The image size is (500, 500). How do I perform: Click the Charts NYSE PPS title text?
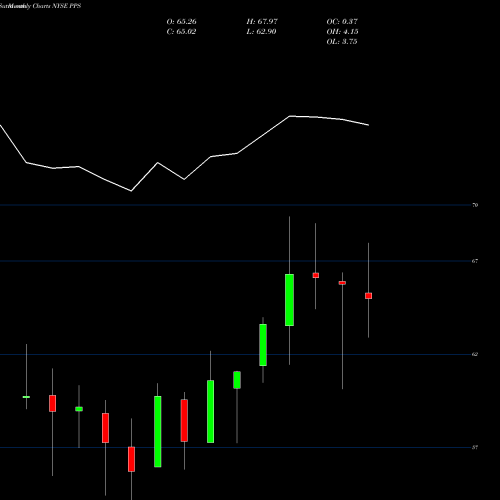[x=57, y=6]
